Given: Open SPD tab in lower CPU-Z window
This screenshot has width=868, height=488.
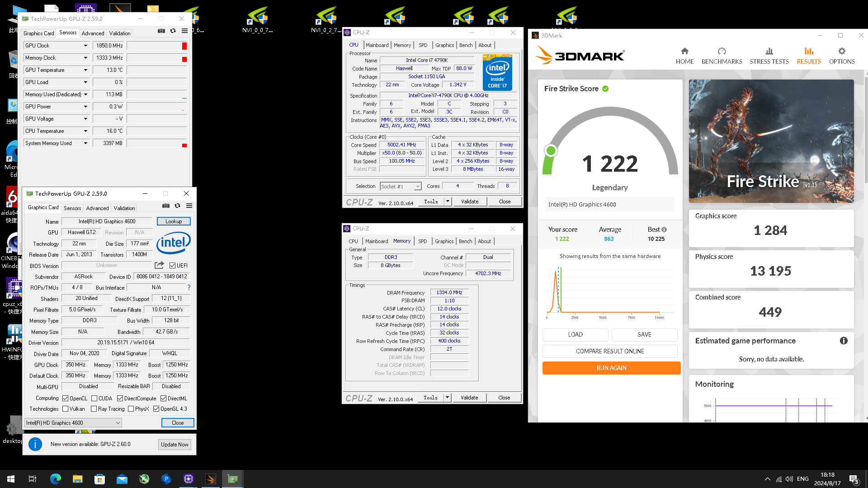Looking at the screenshot, I should click(x=422, y=241).
